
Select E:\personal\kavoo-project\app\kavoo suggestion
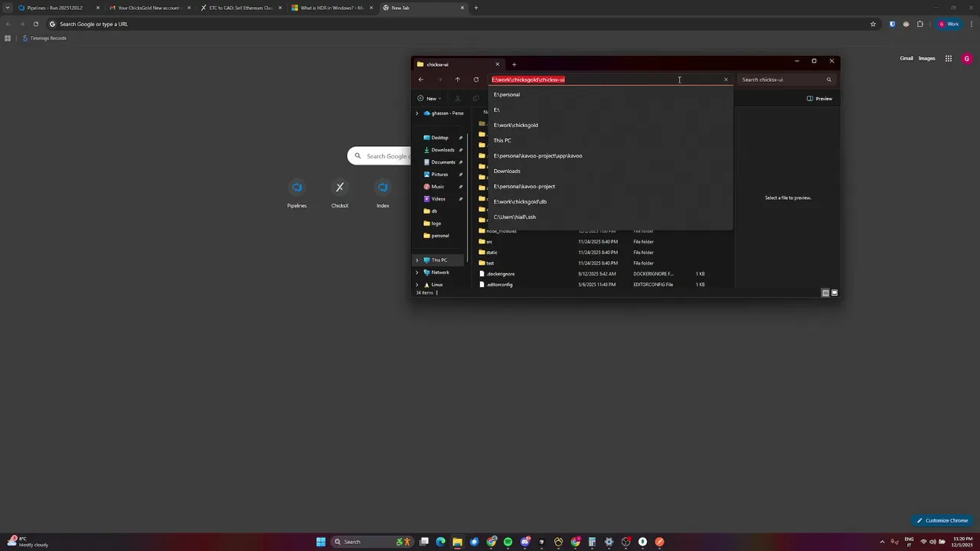coord(610,155)
